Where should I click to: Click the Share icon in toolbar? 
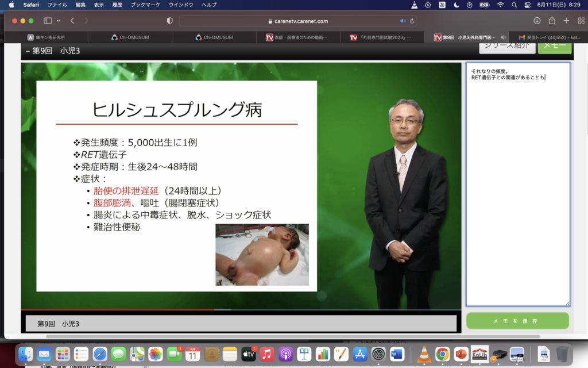pyautogui.click(x=552, y=21)
